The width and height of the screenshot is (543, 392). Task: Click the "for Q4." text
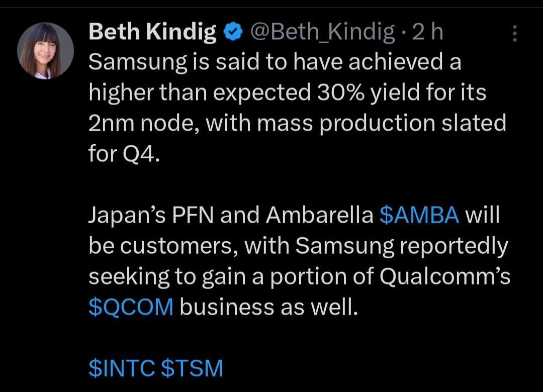[123, 154]
